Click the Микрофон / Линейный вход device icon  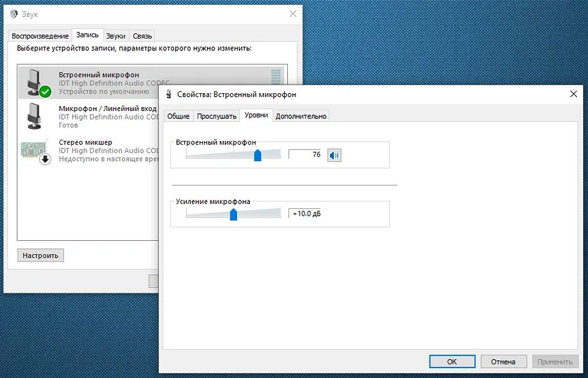tap(34, 116)
